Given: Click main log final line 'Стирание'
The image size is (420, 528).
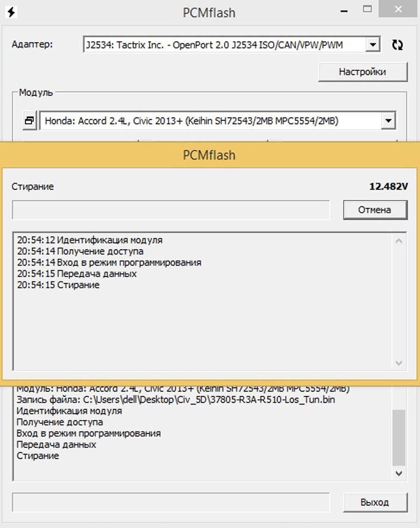Looking at the screenshot, I should (38, 456).
